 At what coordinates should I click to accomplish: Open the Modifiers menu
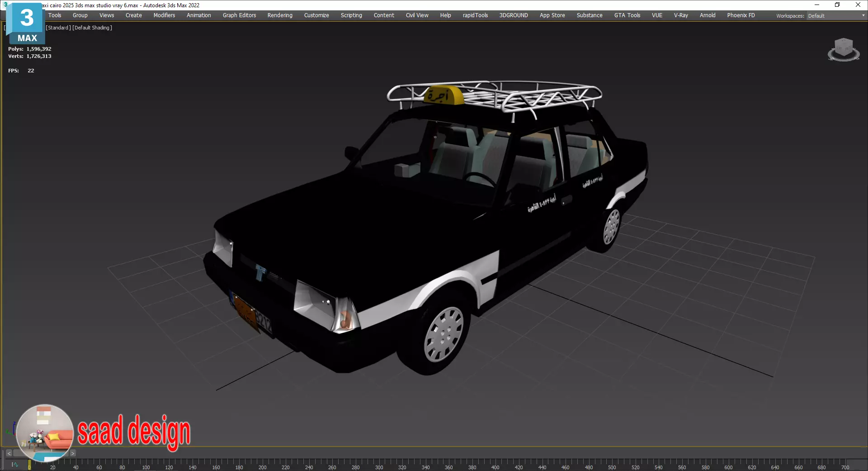point(164,15)
